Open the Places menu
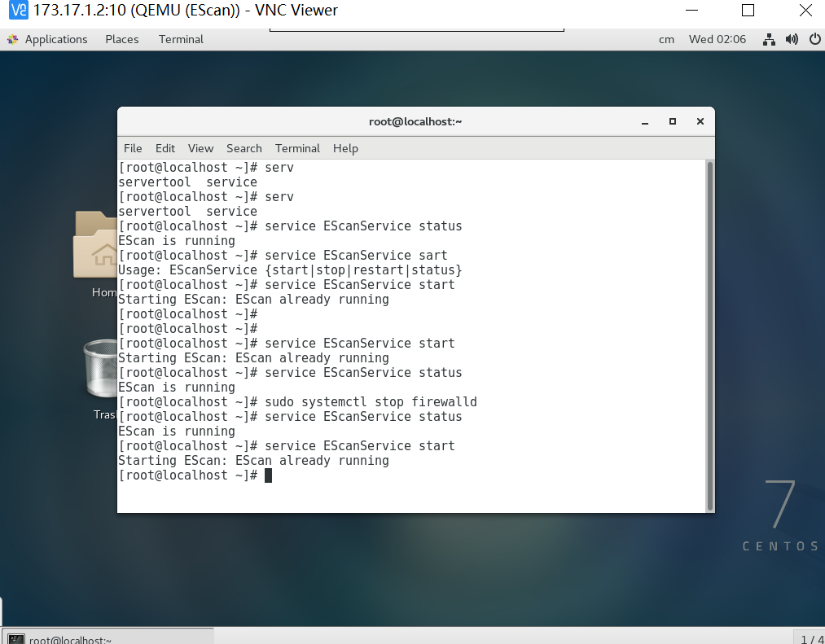 point(122,39)
